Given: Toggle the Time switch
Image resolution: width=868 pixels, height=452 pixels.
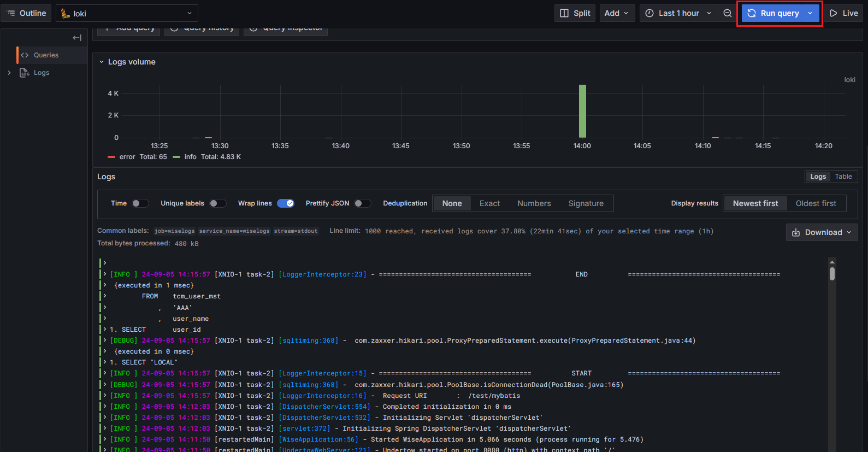Looking at the screenshot, I should point(140,203).
